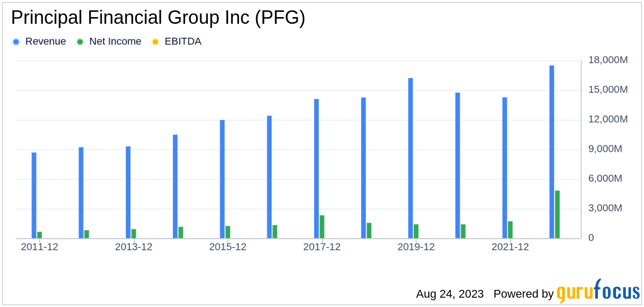Click the blue Revenue legend dot
The image size is (644, 307).
pyautogui.click(x=16, y=42)
